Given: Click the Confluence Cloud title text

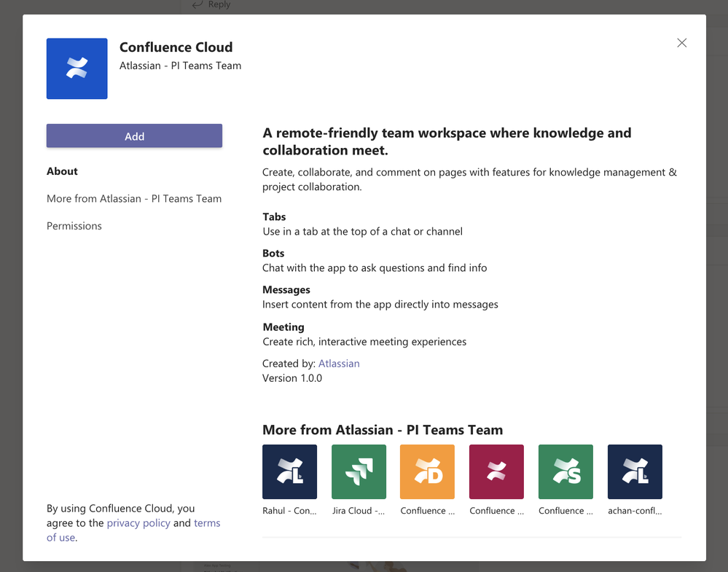Looking at the screenshot, I should click(176, 47).
